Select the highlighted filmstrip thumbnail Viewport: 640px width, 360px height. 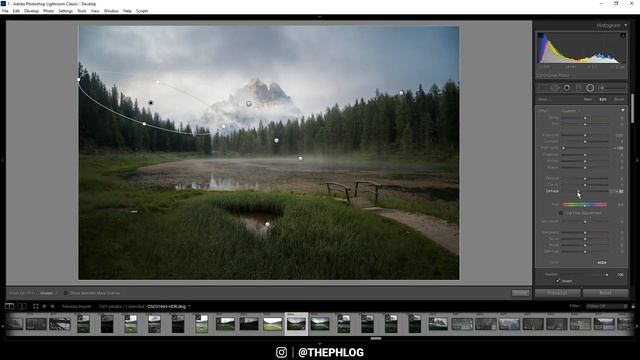pos(296,324)
